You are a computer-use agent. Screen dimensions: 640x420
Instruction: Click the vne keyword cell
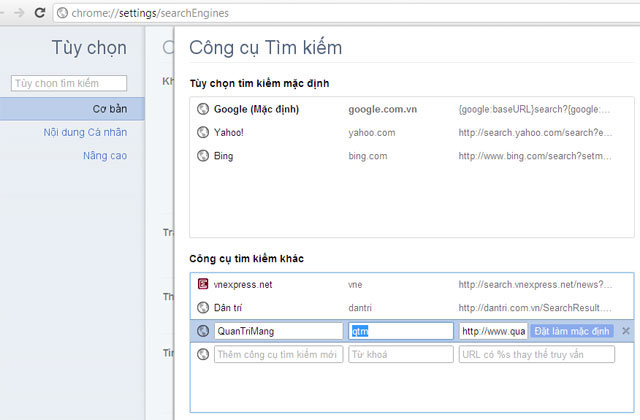pyautogui.click(x=355, y=284)
